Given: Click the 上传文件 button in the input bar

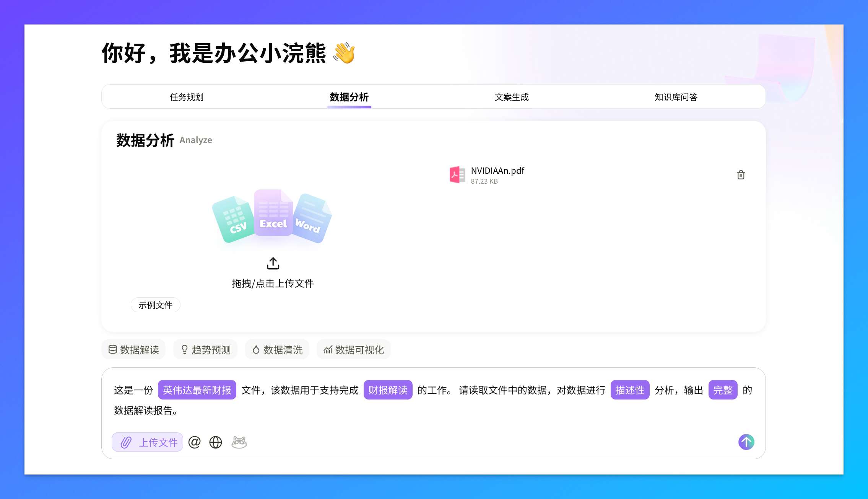Looking at the screenshot, I should coord(147,442).
